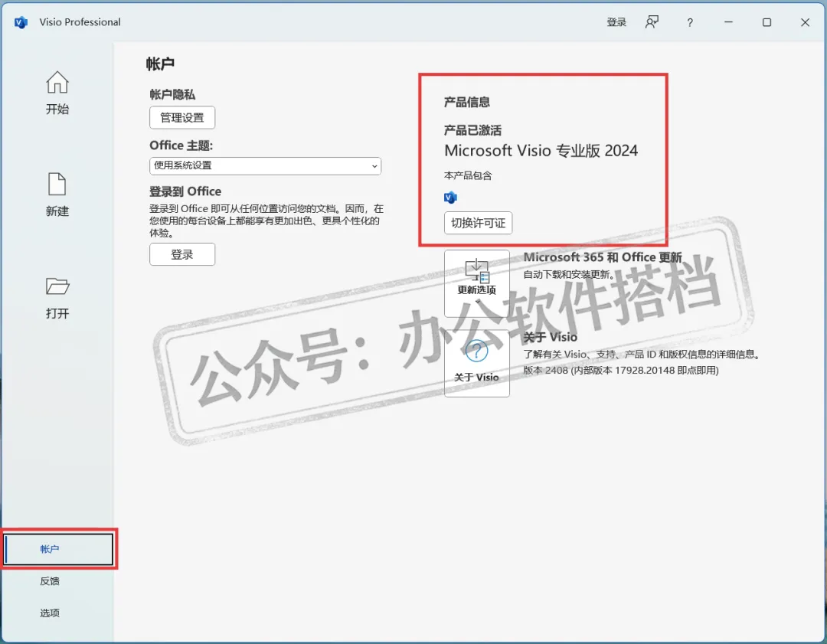Click the Visio logo in title bar
This screenshot has height=644, width=827.
pyautogui.click(x=21, y=22)
